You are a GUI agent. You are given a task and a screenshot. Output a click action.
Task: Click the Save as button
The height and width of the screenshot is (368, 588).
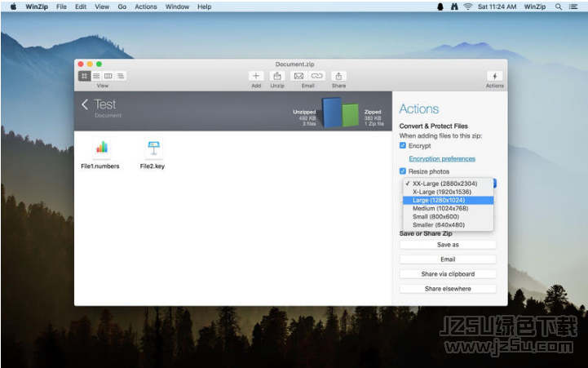(x=448, y=245)
